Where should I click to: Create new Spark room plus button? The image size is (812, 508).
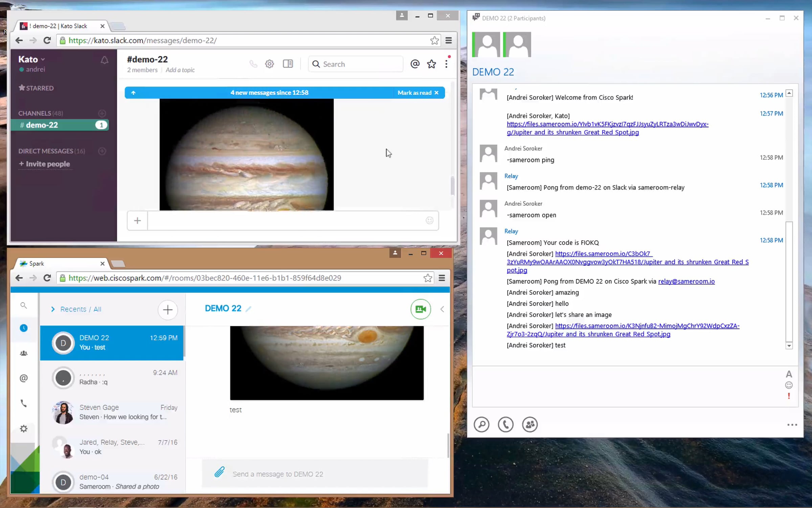[x=167, y=310]
